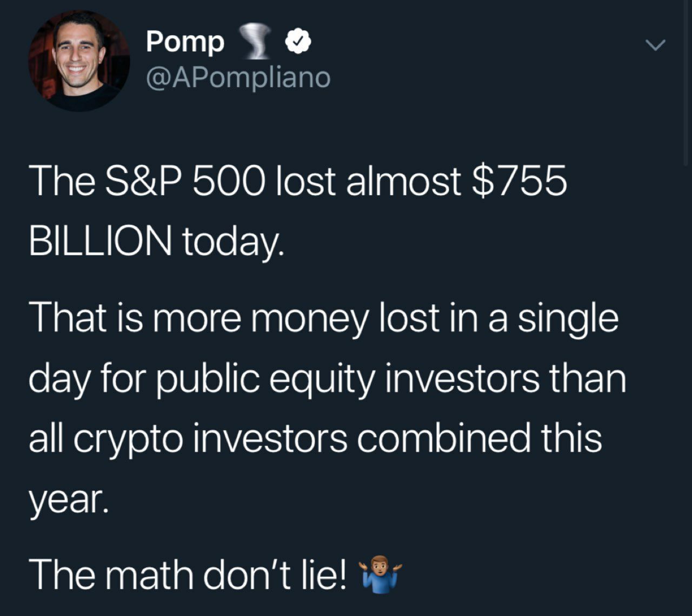Image resolution: width=692 pixels, height=616 pixels.
Task: Click the words 'lost almost'
Action: click(368, 181)
